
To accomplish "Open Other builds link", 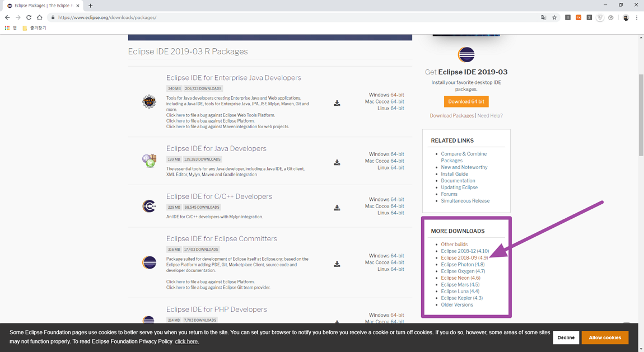I will click(x=454, y=245).
